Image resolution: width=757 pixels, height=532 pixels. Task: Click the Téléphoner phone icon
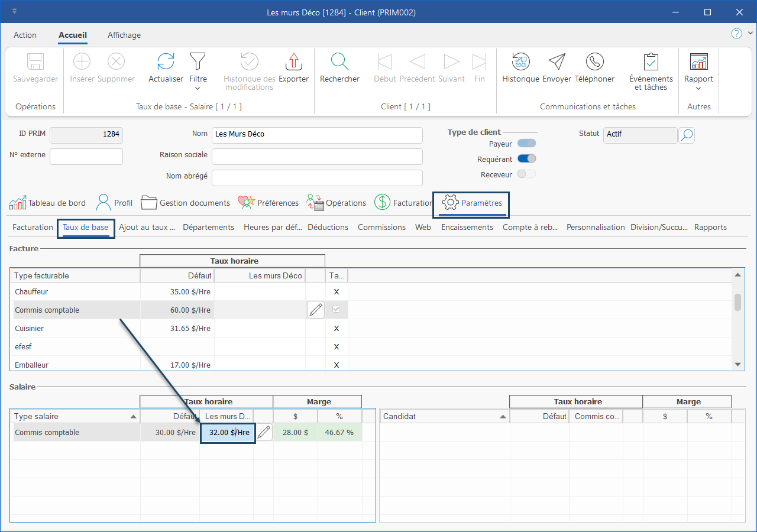click(594, 62)
